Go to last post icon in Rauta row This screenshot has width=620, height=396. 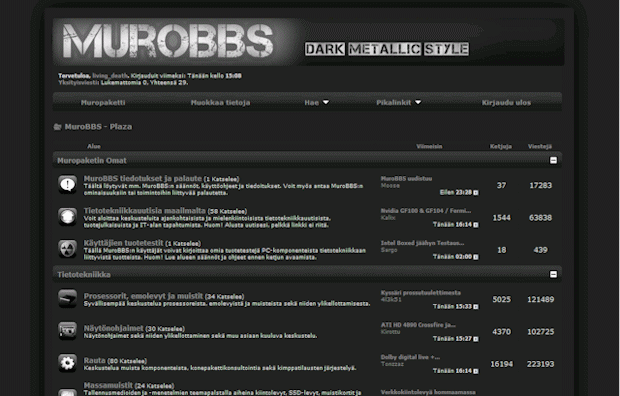pos(476,371)
